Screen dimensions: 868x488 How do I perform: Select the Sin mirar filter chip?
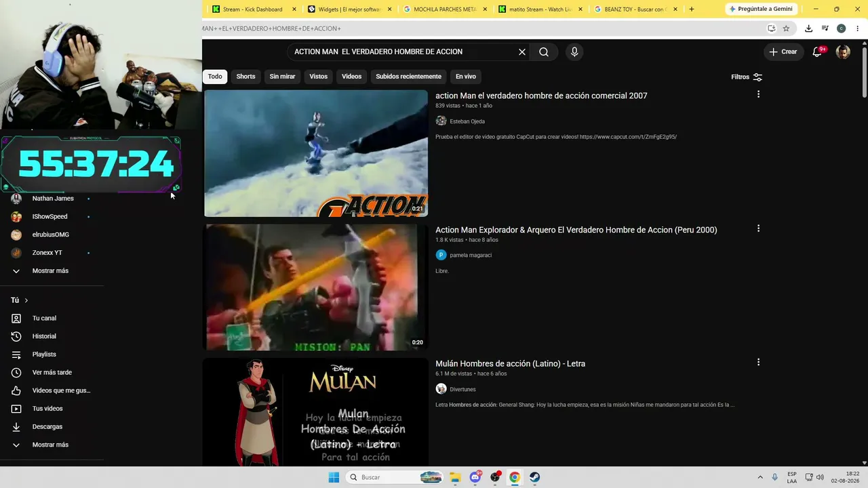tap(282, 77)
